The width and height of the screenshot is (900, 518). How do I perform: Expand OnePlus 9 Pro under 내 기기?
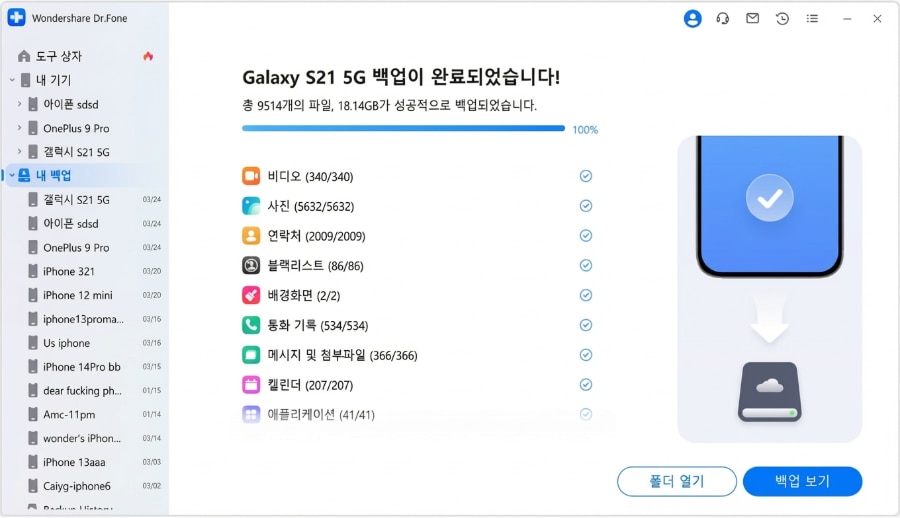[20, 128]
